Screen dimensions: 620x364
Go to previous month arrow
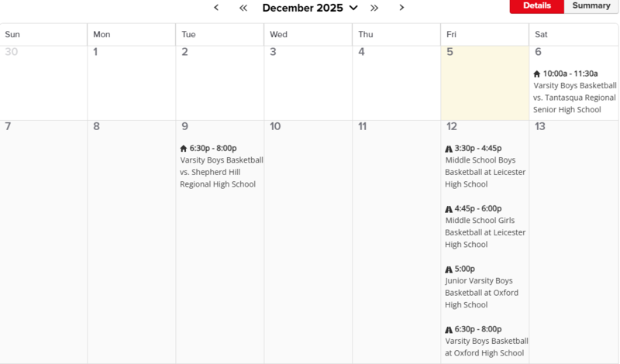click(x=216, y=8)
